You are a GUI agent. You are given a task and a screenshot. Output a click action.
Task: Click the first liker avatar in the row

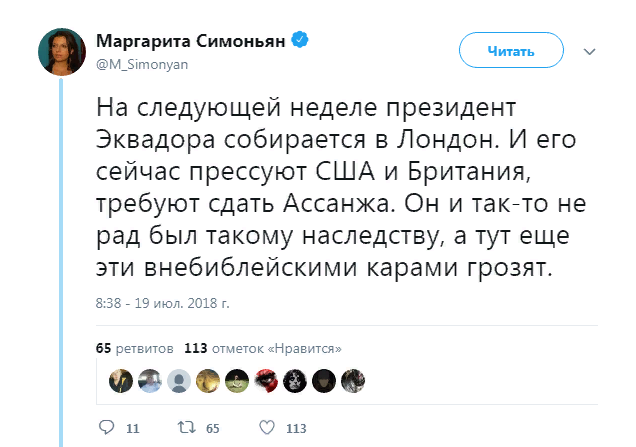click(x=121, y=380)
